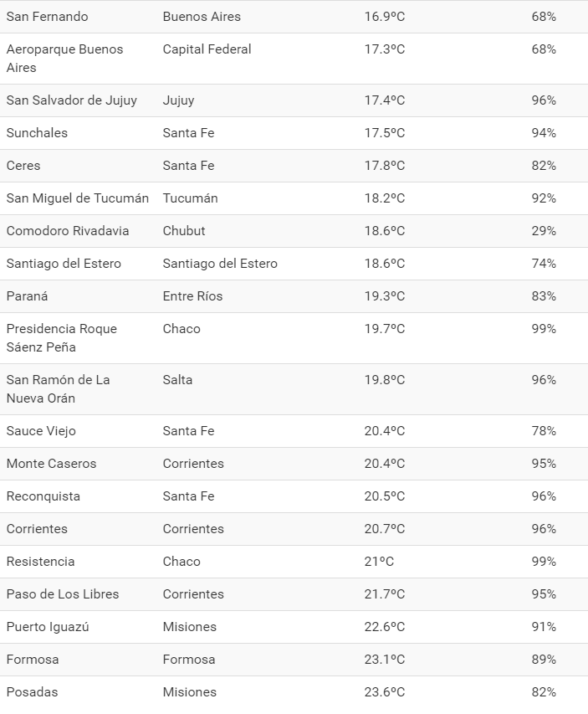Select Resistencia's 21ºC temperature value

pyautogui.click(x=379, y=562)
